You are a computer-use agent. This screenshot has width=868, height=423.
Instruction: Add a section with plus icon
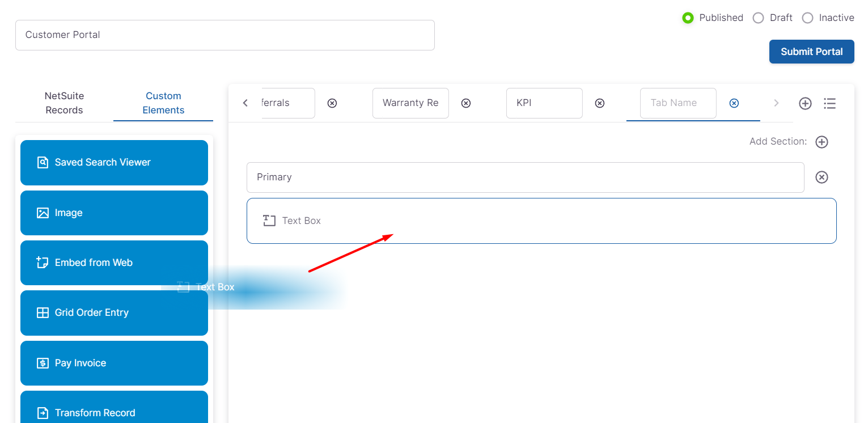(x=822, y=142)
